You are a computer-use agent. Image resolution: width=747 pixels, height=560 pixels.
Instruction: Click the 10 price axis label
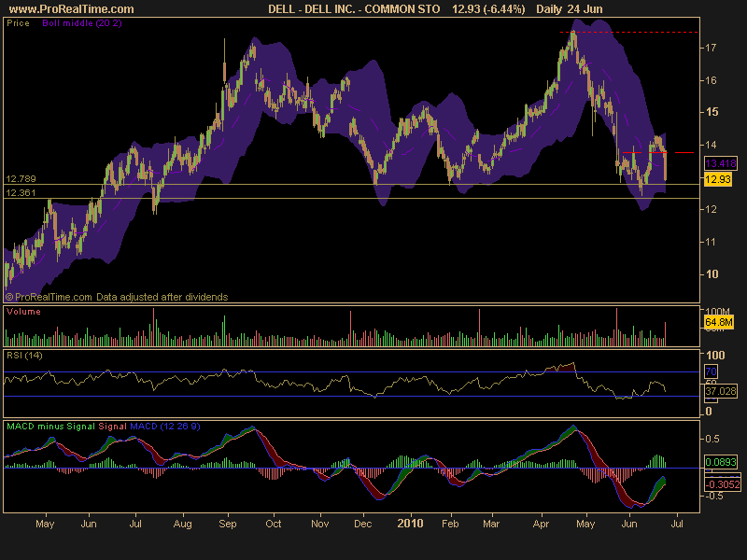tap(712, 274)
